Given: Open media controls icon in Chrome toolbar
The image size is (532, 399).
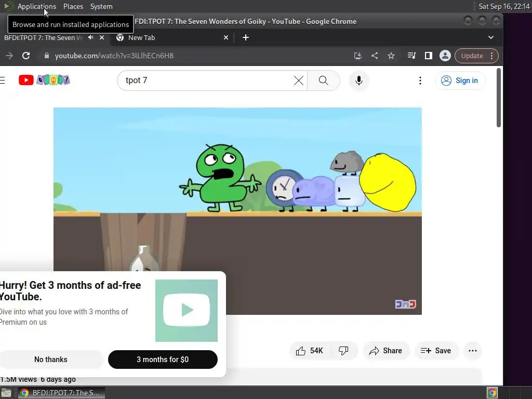Looking at the screenshot, I should (411, 56).
